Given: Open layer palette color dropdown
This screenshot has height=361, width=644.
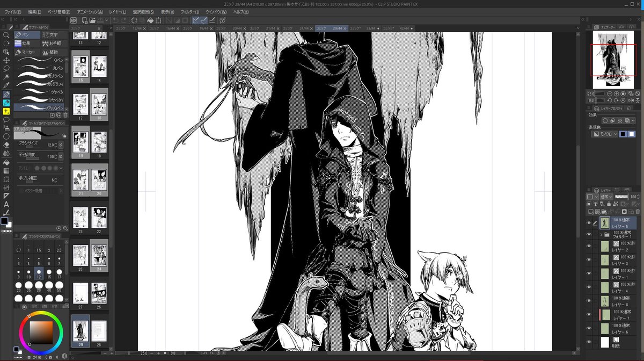Looking at the screenshot, I should pyautogui.click(x=592, y=197).
